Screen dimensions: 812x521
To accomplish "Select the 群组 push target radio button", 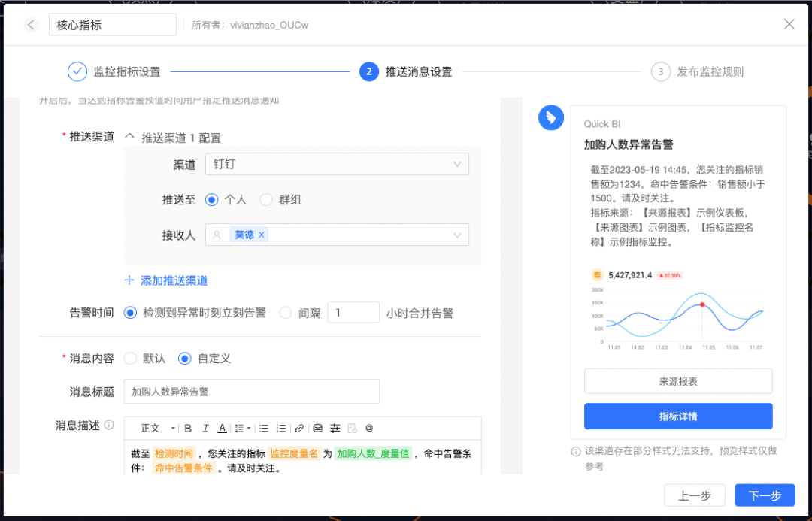I will (266, 200).
